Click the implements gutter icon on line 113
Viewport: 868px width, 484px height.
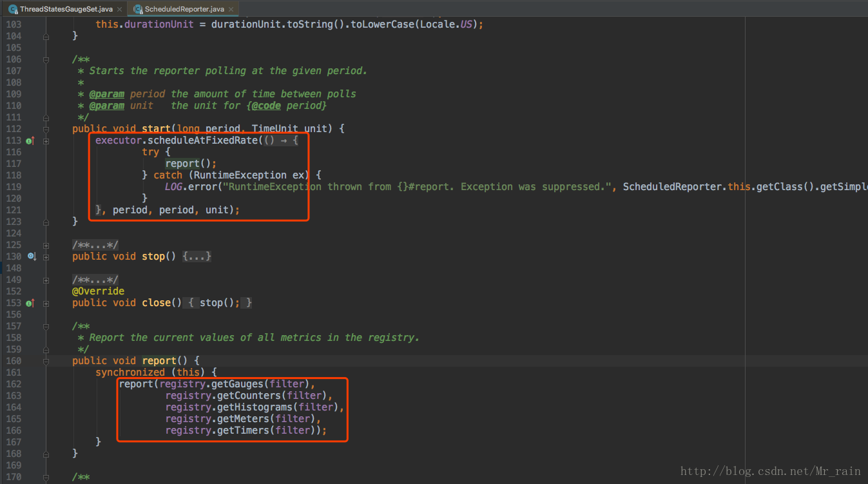click(x=30, y=140)
